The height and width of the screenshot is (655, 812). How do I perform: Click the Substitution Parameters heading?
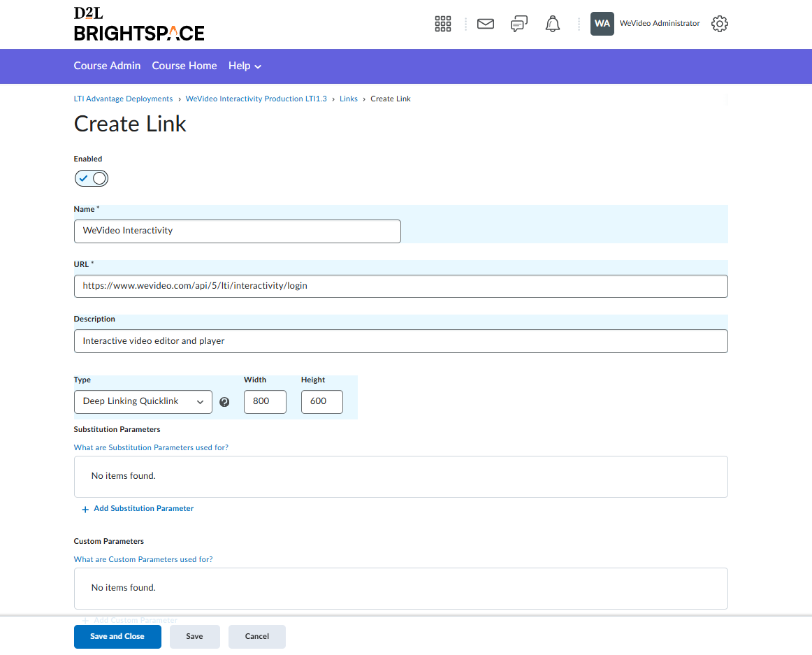(x=117, y=430)
